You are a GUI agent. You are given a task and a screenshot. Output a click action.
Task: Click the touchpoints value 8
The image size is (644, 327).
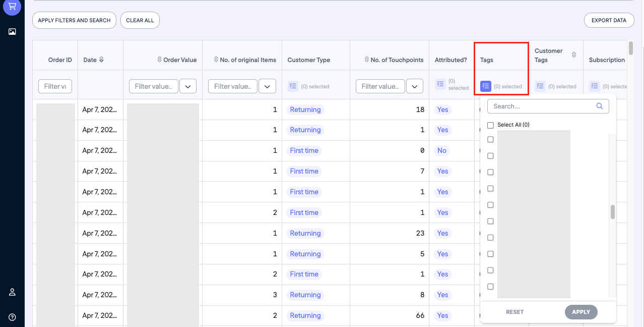click(x=422, y=295)
